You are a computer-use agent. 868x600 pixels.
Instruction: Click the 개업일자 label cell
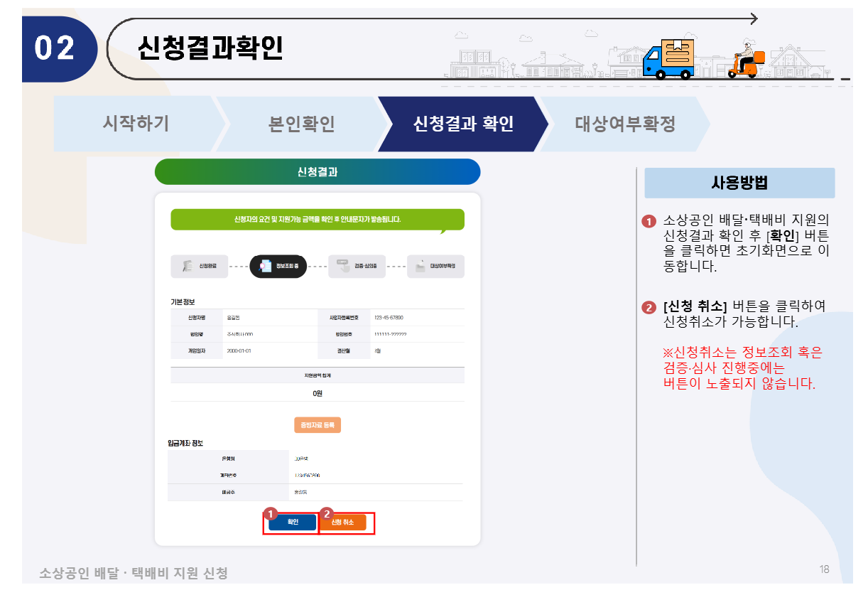pyautogui.click(x=197, y=350)
